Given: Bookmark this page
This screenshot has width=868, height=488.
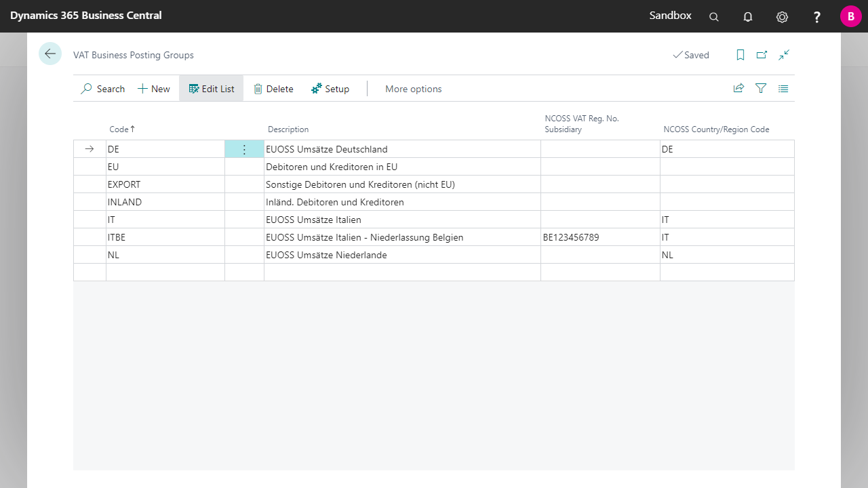Looking at the screenshot, I should 741,55.
